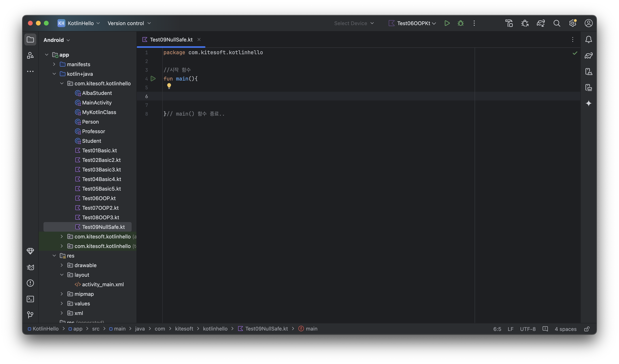Viewport: 619px width, 364px height.
Task: Open the Notifications bell panel
Action: (x=588, y=39)
